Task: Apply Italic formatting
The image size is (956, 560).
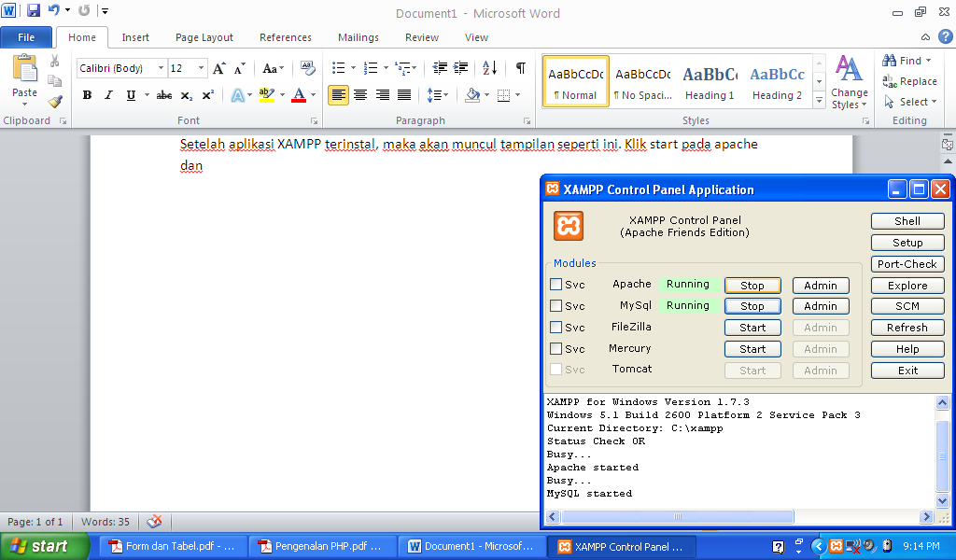Action: click(108, 95)
